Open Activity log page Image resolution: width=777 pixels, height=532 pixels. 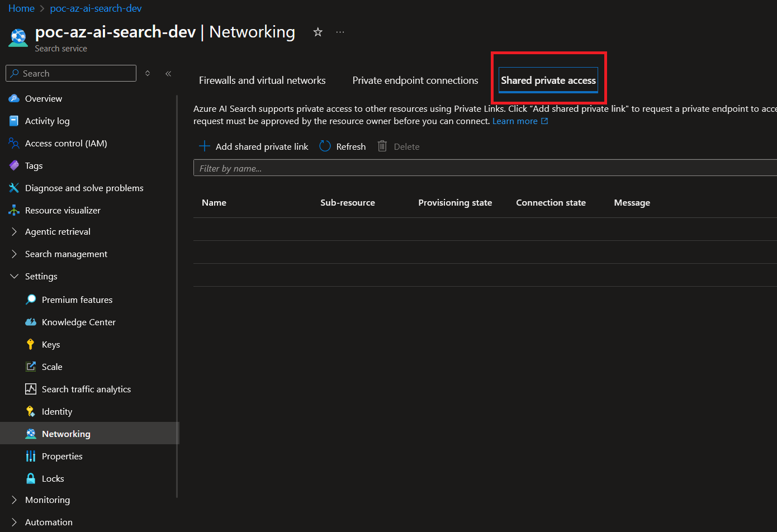pyautogui.click(x=48, y=121)
